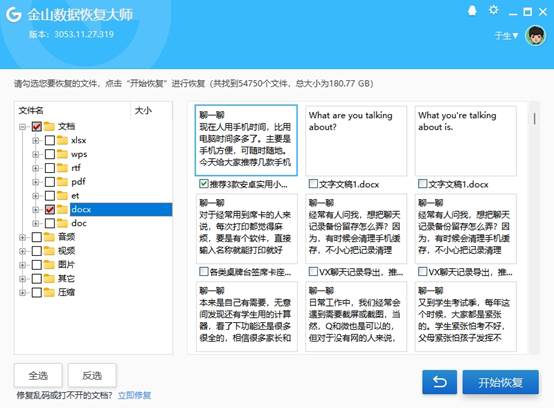Image resolution: width=554 pixels, height=408 pixels.
Task: Toggle the 文档 root checkbox
Action: 37,126
